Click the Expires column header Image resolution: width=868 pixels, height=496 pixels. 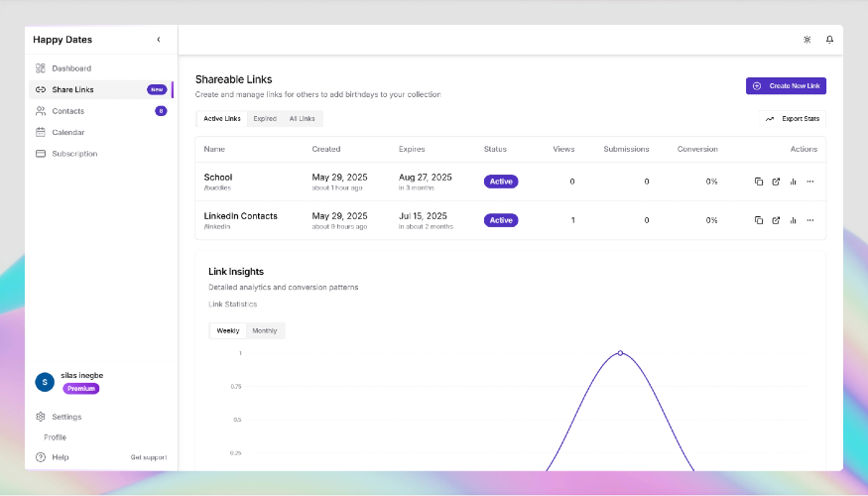pyautogui.click(x=412, y=149)
